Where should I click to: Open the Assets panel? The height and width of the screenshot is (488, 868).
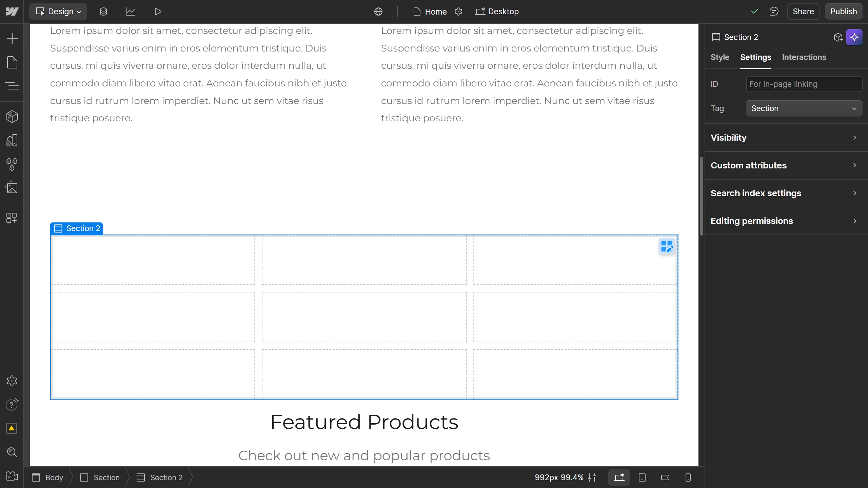[12, 187]
